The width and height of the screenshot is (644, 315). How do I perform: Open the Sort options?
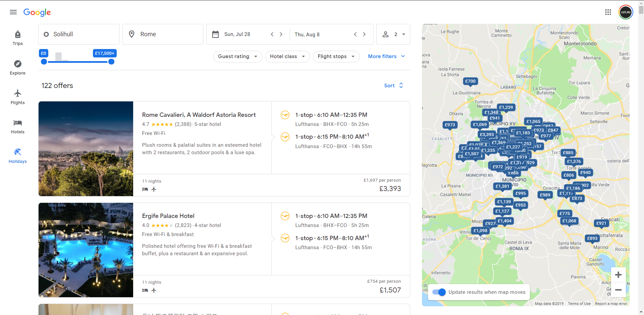393,86
